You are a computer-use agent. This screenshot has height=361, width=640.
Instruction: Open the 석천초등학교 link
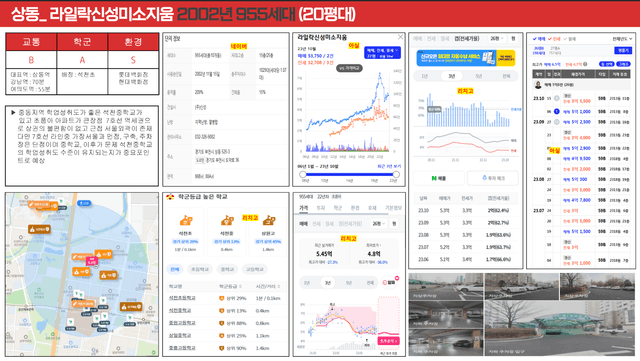[x=182, y=298]
